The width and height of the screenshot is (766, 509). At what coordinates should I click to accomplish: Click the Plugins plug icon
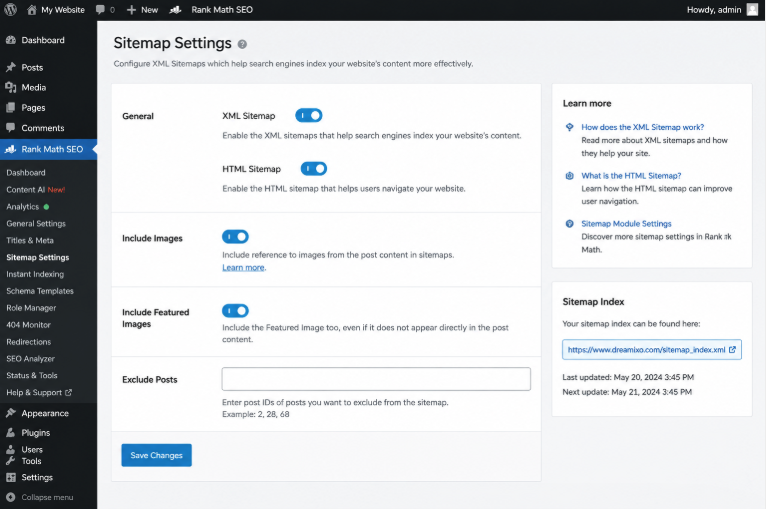[11, 432]
